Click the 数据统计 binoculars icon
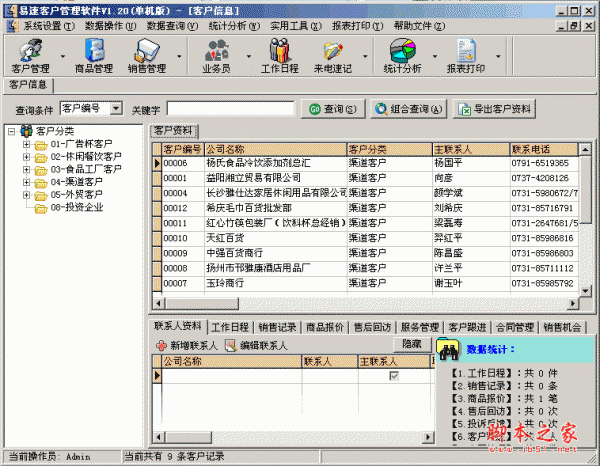Screen dimensions: 600x466 448,349
